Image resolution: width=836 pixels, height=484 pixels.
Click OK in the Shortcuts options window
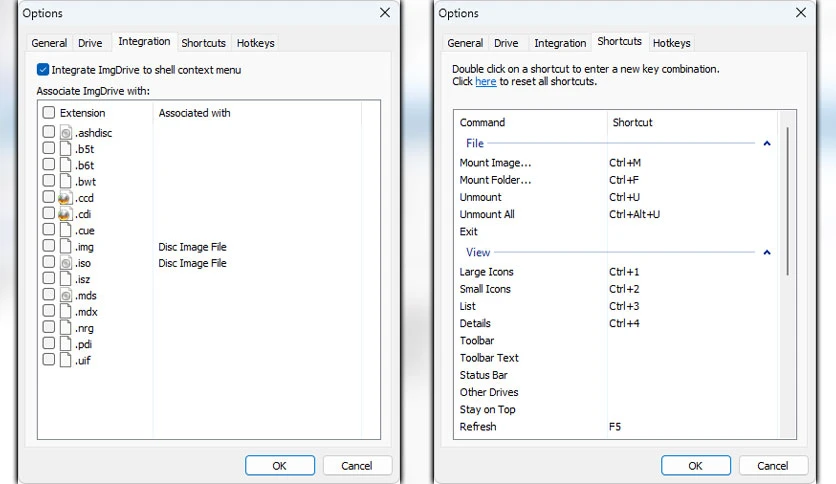[696, 465]
